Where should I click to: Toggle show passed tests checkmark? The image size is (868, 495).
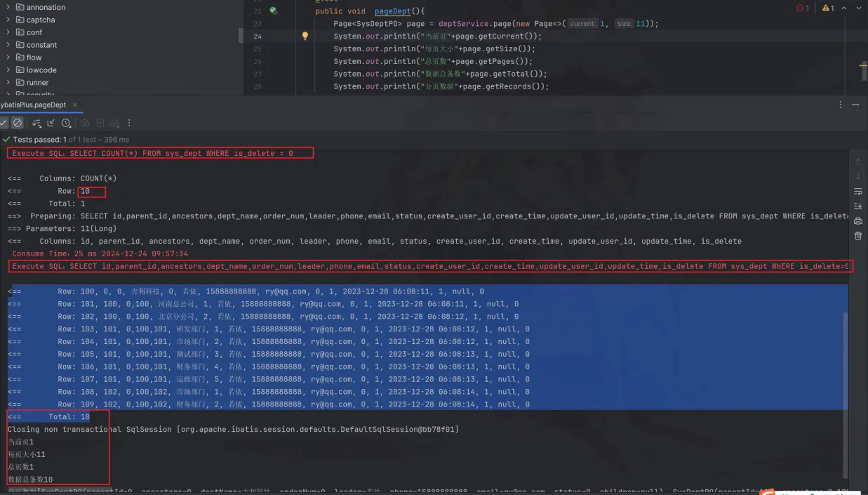point(4,123)
